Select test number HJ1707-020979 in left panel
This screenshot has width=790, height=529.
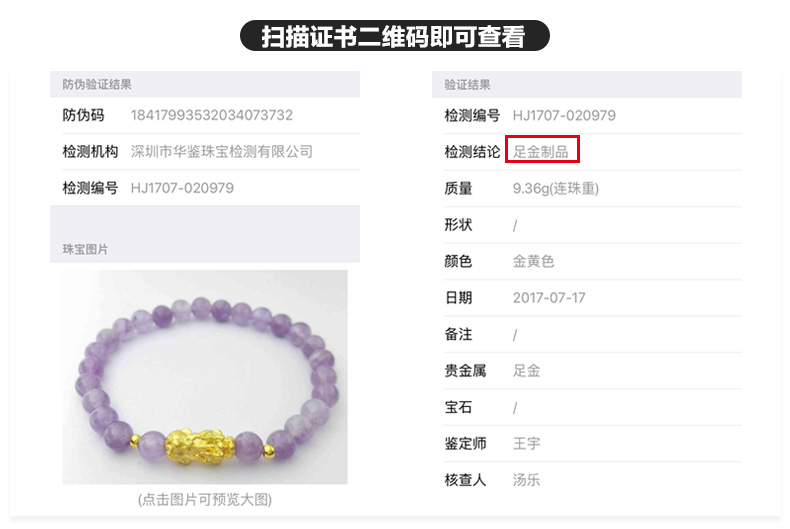(x=182, y=188)
